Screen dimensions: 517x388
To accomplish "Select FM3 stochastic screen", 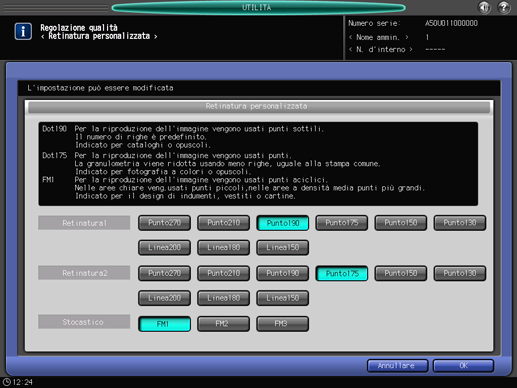I will click(x=282, y=324).
